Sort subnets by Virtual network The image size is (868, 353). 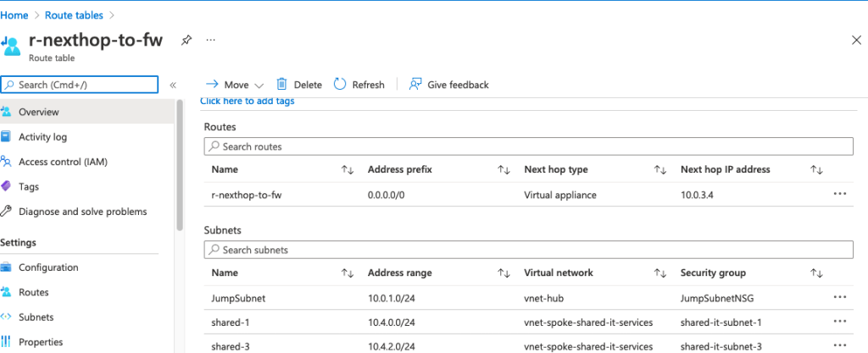pyautogui.click(x=660, y=273)
